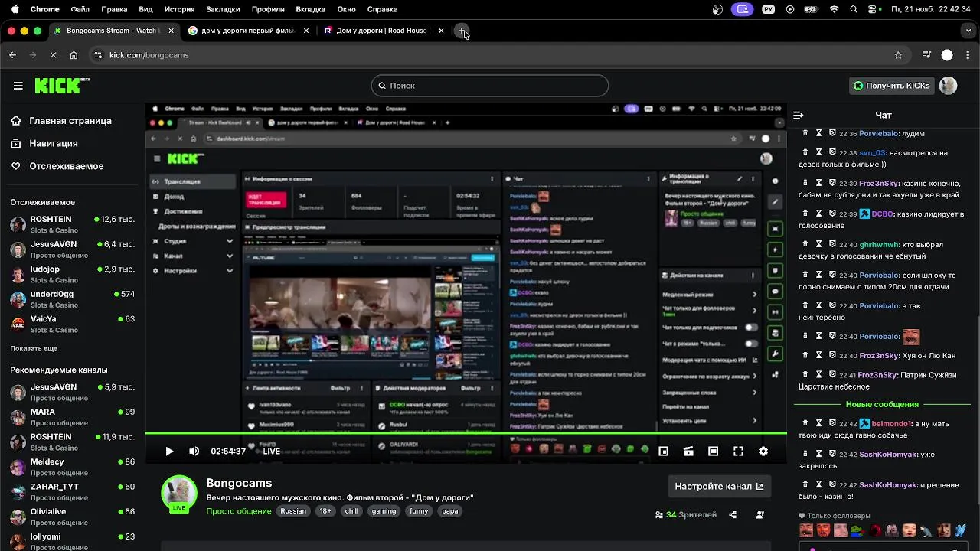Toggle theater mode in the player
Screen dimensions: 980x551
coord(713,452)
